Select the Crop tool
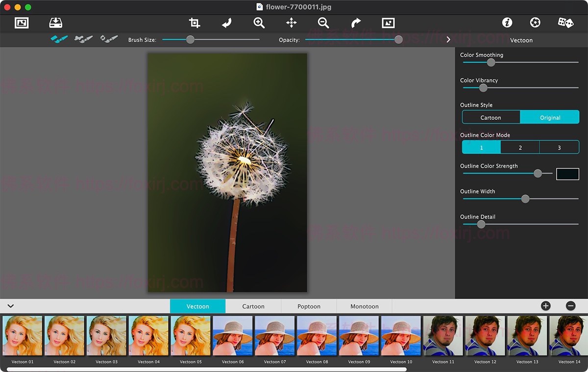This screenshot has height=372, width=588. coord(194,23)
